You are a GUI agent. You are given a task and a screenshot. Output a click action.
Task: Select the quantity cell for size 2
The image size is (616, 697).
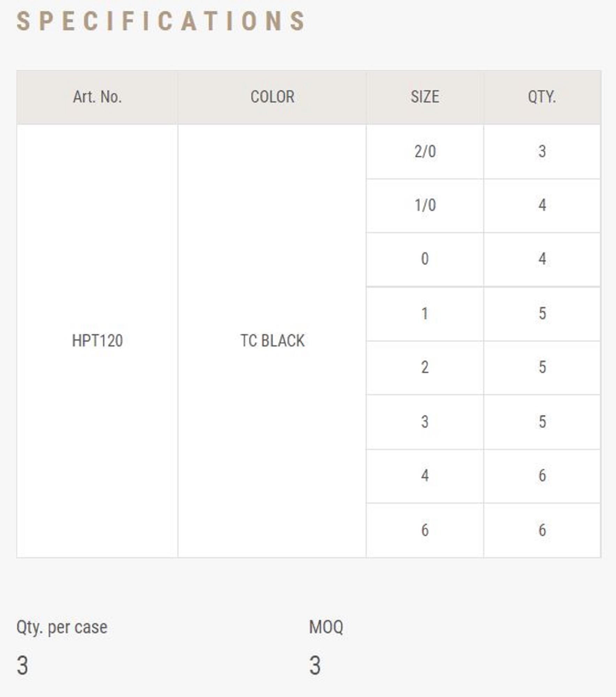[542, 367]
